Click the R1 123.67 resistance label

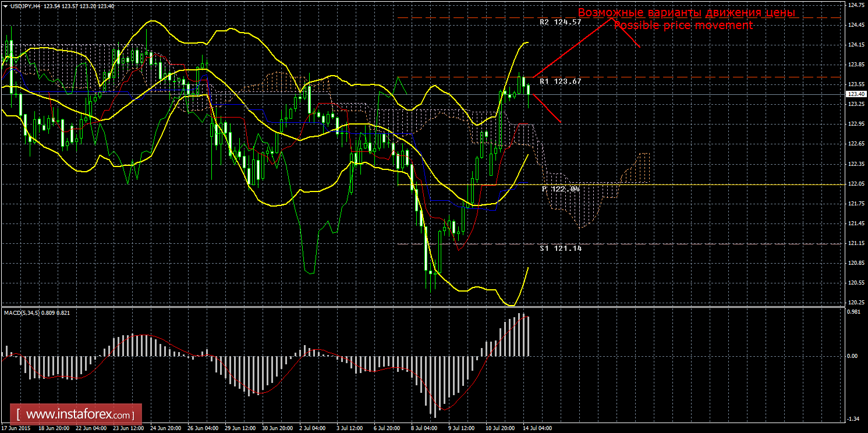click(x=561, y=81)
